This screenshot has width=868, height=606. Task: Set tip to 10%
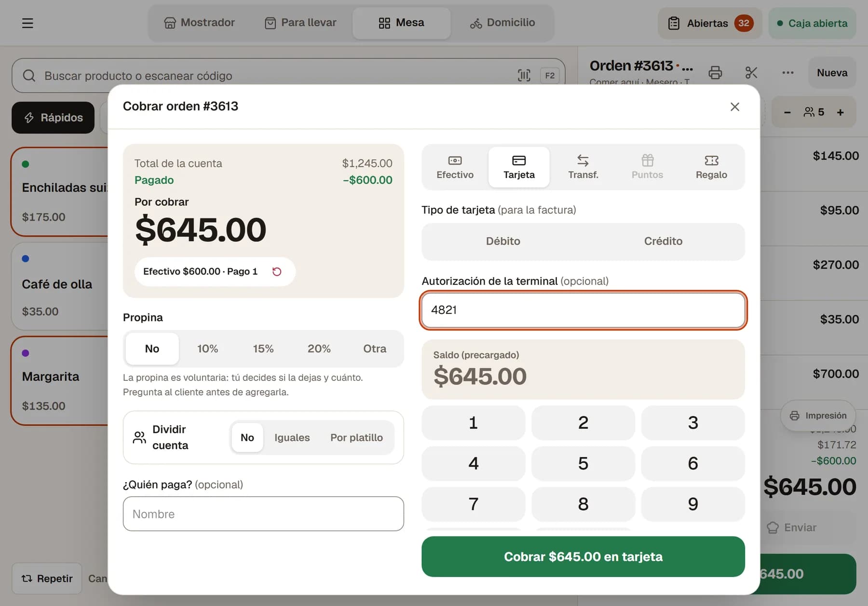pos(207,349)
